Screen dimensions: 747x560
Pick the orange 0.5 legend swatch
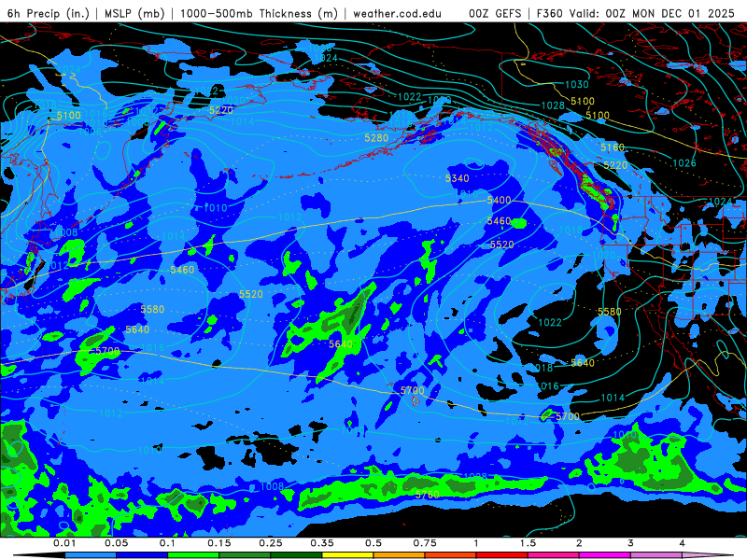pos(400,555)
